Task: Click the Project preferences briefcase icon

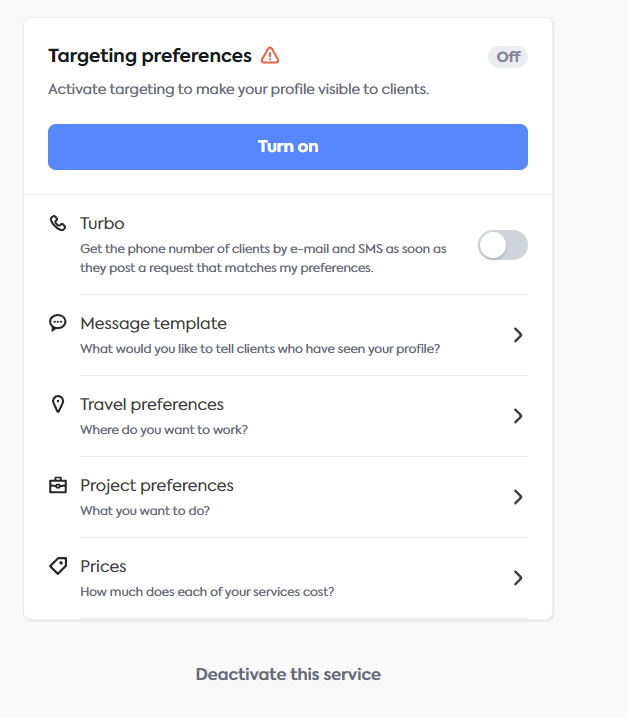Action: tap(58, 485)
